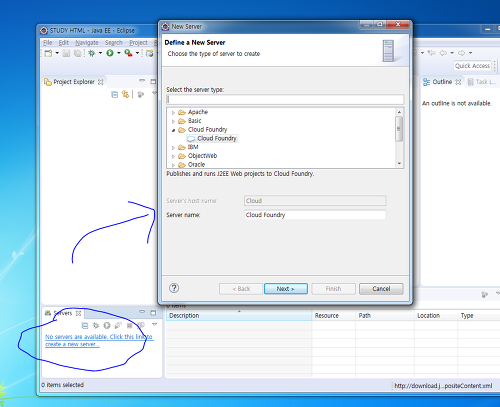This screenshot has width=500, height=407.
Task: Open the Servers view menu triangle
Action: pos(154,324)
